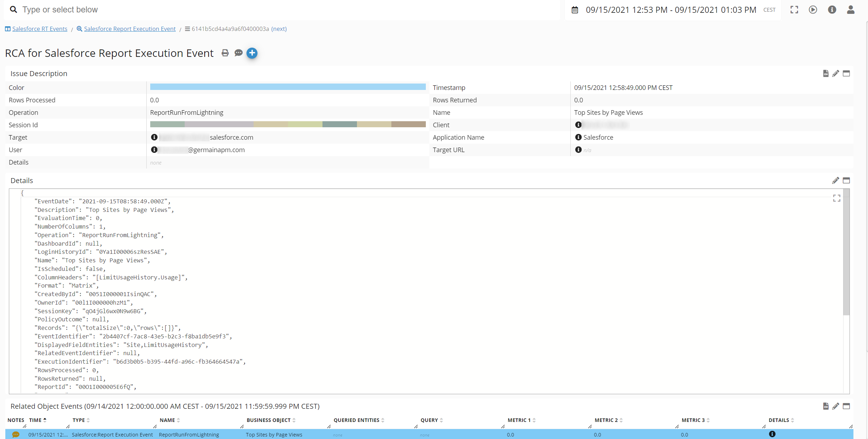The image size is (868, 439).
Task: Click the blue plus add icon
Action: click(x=252, y=53)
